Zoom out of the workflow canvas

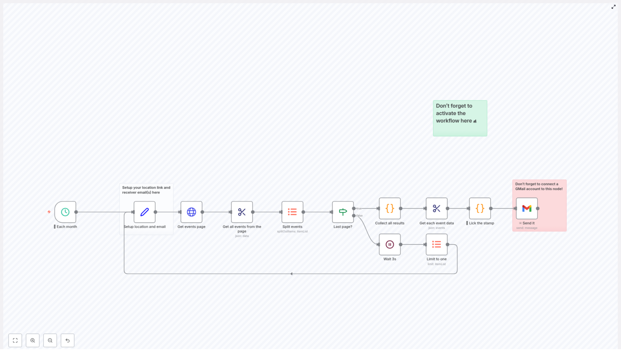(x=50, y=340)
